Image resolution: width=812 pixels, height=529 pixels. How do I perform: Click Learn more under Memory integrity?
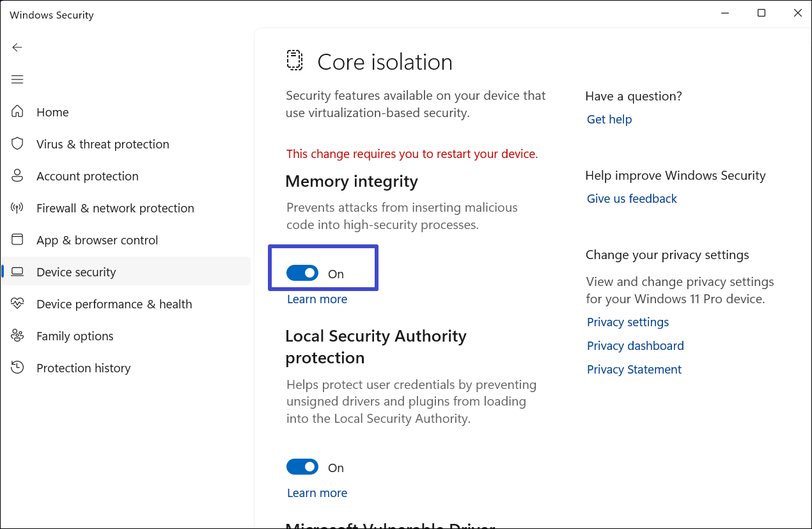[x=316, y=299]
